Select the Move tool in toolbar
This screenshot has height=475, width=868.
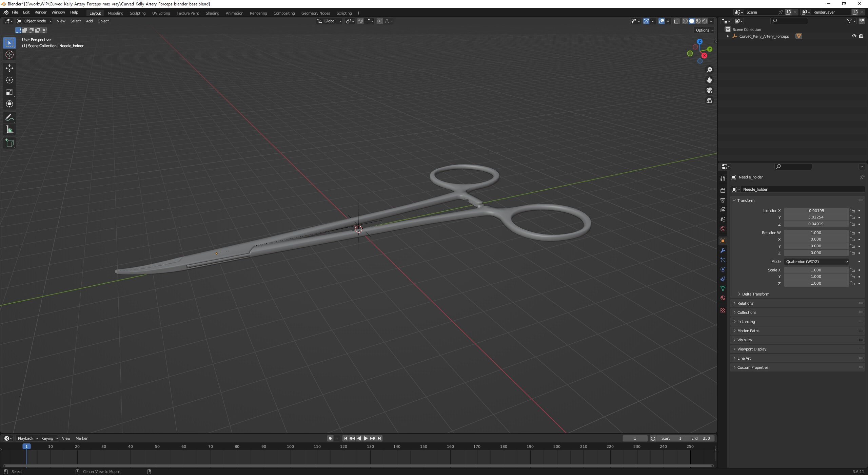9,68
